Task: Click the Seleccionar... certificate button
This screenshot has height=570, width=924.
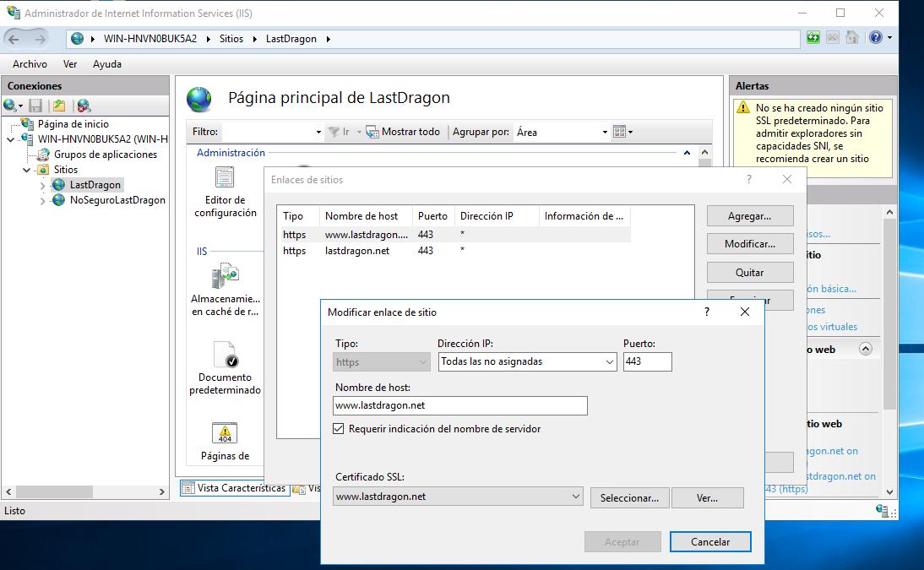Action: (x=629, y=498)
